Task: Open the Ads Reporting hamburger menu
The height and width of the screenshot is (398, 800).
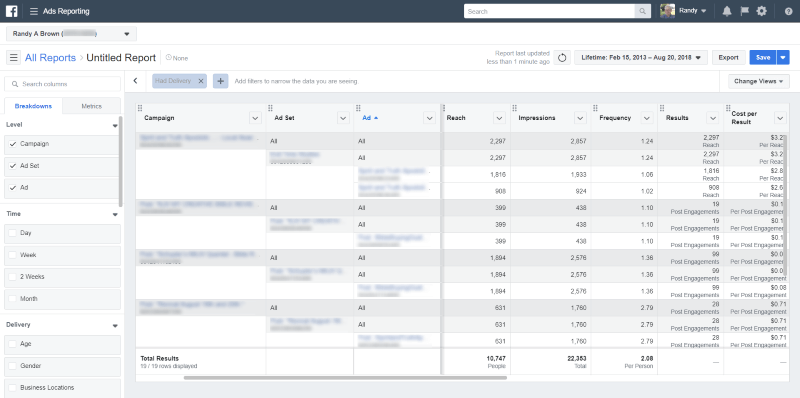Action: pyautogui.click(x=34, y=11)
